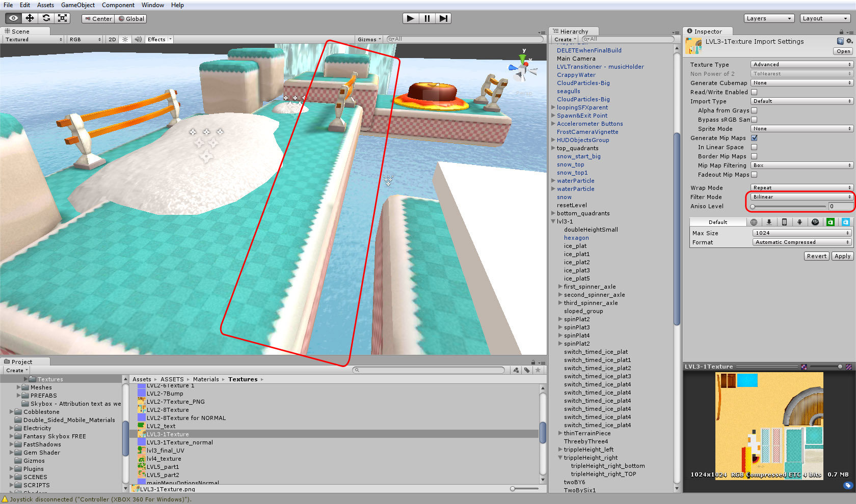Toggle texture preview alpha channel icon

click(804, 367)
